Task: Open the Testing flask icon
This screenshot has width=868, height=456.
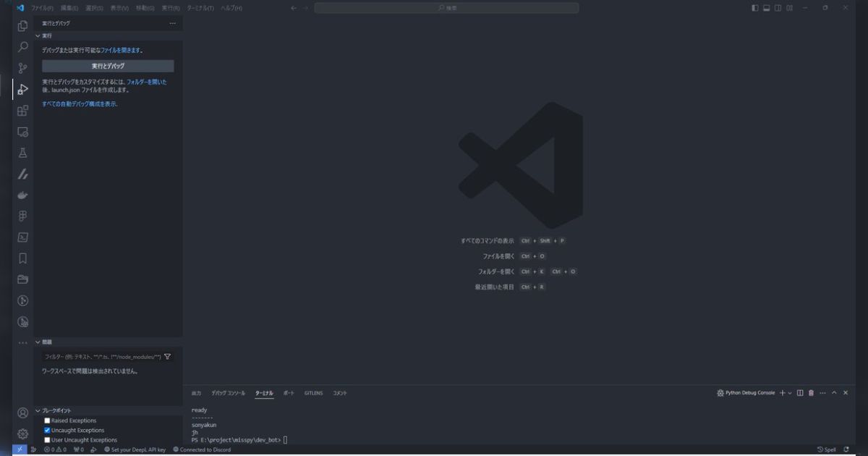Action: pos(22,153)
